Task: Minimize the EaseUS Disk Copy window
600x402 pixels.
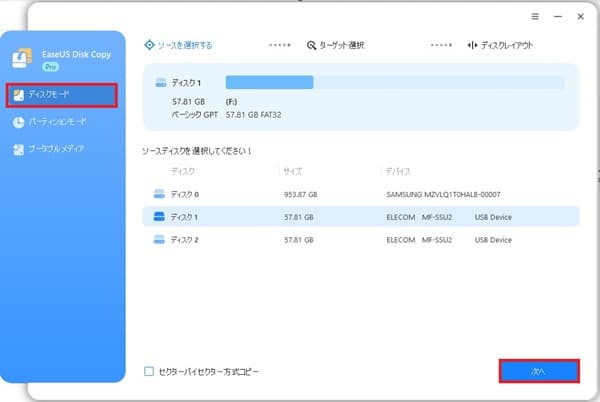Action: tap(558, 16)
